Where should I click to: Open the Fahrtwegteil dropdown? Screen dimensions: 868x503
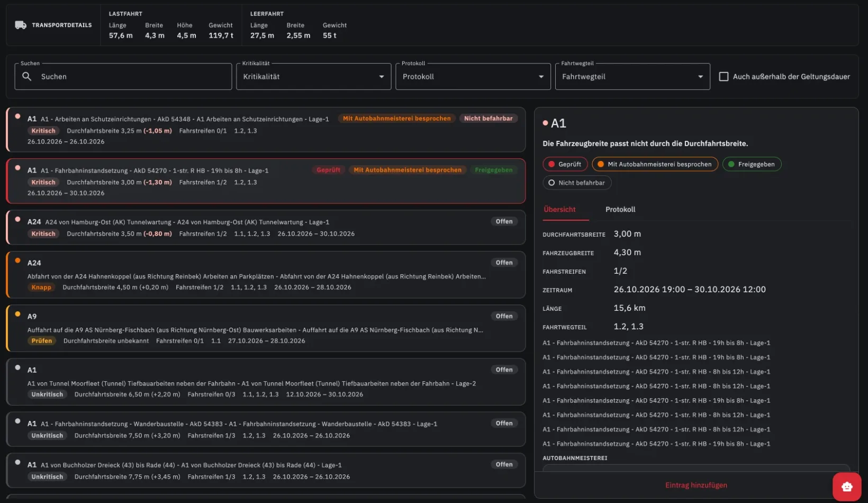(x=632, y=76)
